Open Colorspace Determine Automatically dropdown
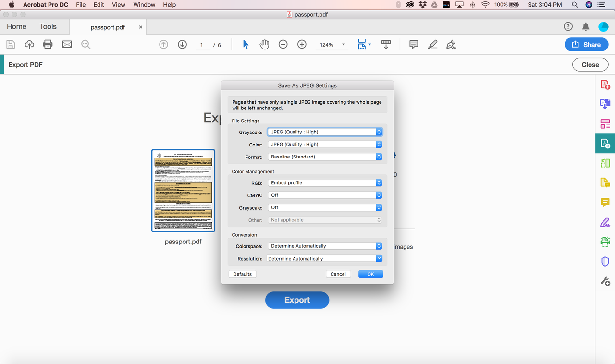The image size is (615, 364). (325, 246)
